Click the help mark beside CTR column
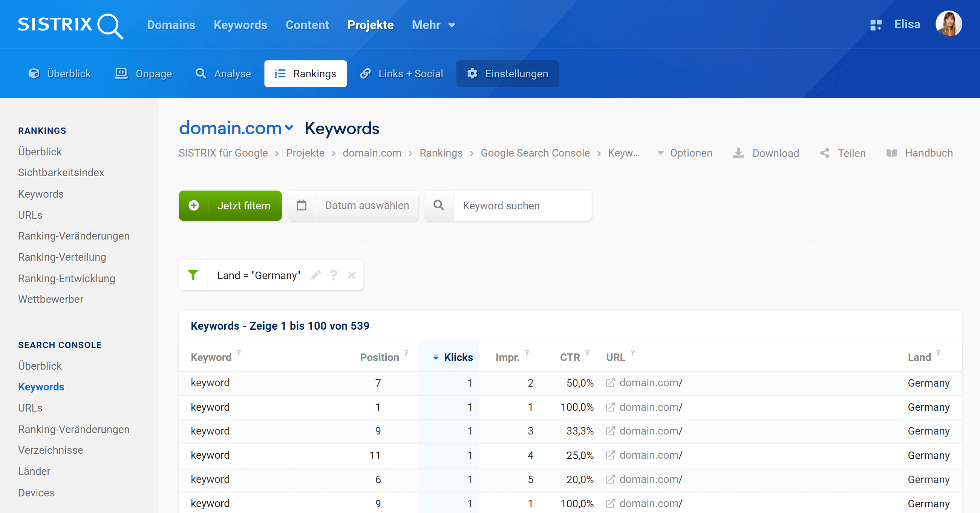The height and width of the screenshot is (513, 980). [x=587, y=353]
